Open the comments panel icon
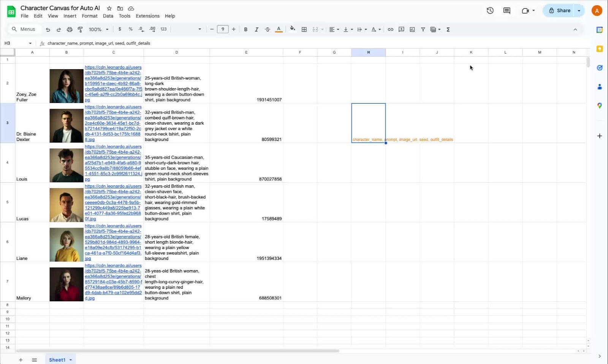Viewport: 608px width, 364px height. (507, 11)
